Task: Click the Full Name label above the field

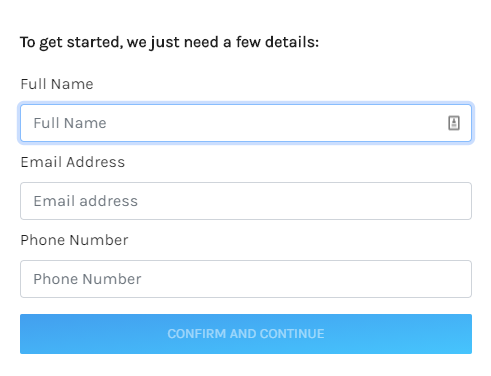Action: click(x=57, y=84)
